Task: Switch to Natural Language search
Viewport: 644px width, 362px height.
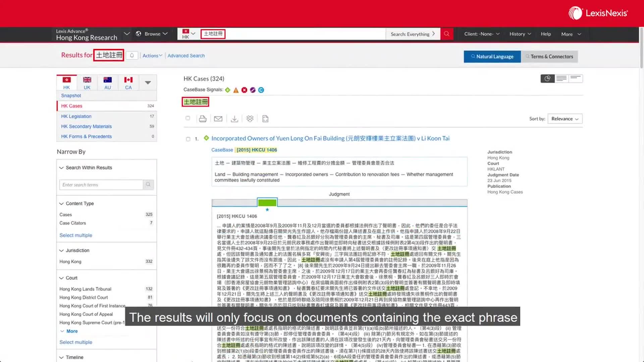Action: tap(492, 57)
